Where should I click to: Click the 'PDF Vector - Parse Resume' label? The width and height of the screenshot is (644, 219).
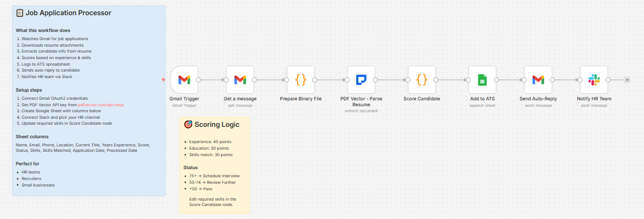(x=361, y=102)
